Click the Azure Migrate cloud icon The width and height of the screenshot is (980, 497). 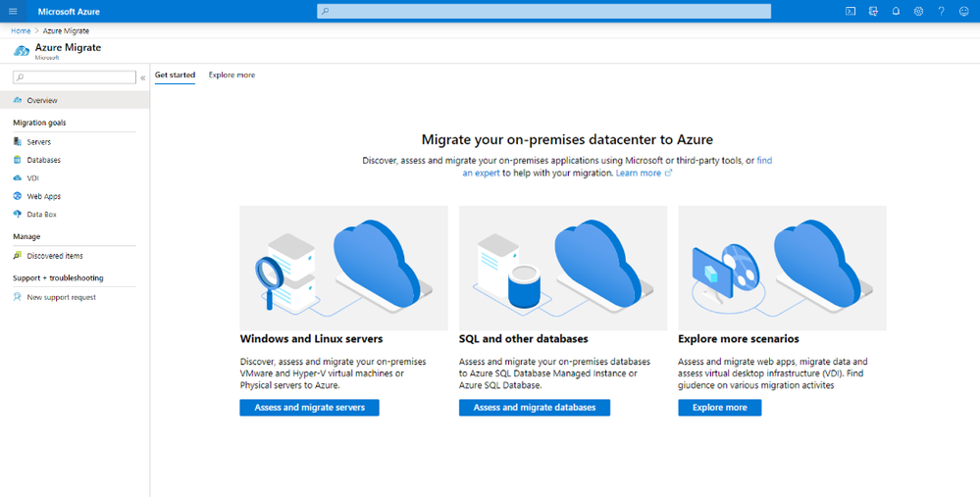click(x=22, y=51)
